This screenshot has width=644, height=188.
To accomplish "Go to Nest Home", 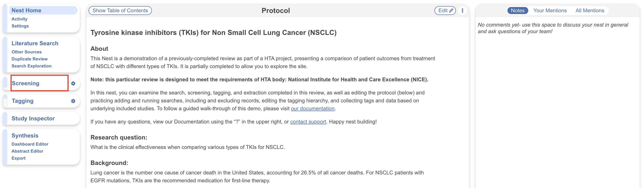I will (27, 10).
